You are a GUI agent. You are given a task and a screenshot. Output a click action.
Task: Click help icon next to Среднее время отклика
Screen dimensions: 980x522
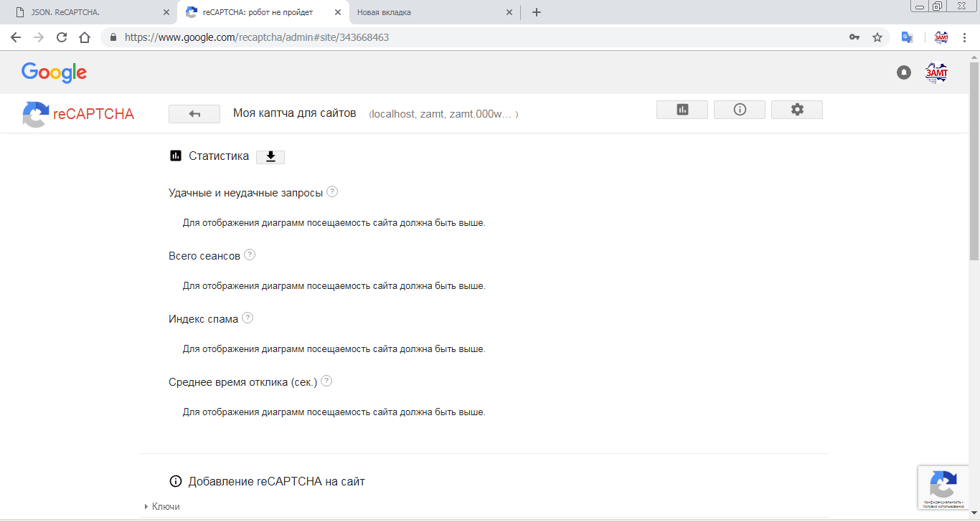(x=326, y=381)
